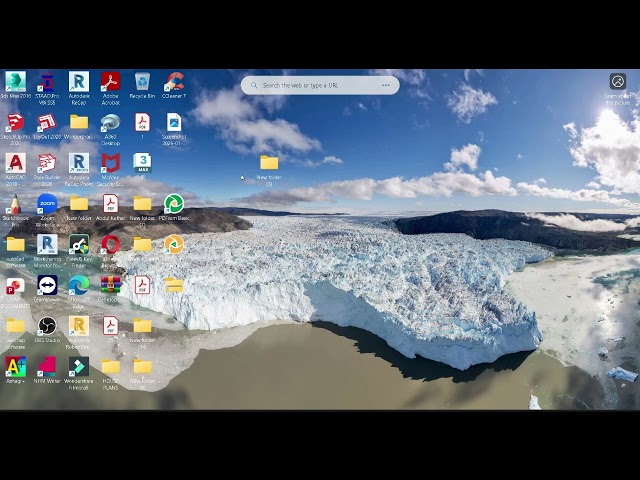
Task: Select the A360 Desktop shortcut
Action: (111, 122)
